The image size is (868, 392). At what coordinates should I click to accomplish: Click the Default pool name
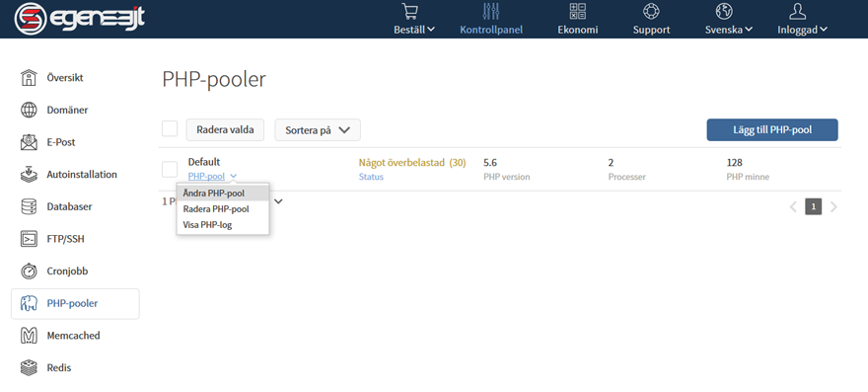(204, 162)
